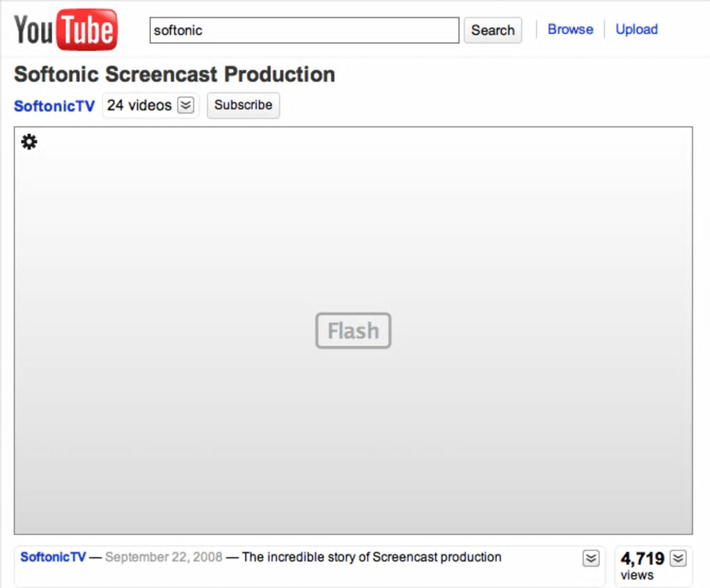Click the YouTube logo
Image resolution: width=710 pixels, height=588 pixels.
pyautogui.click(x=65, y=30)
